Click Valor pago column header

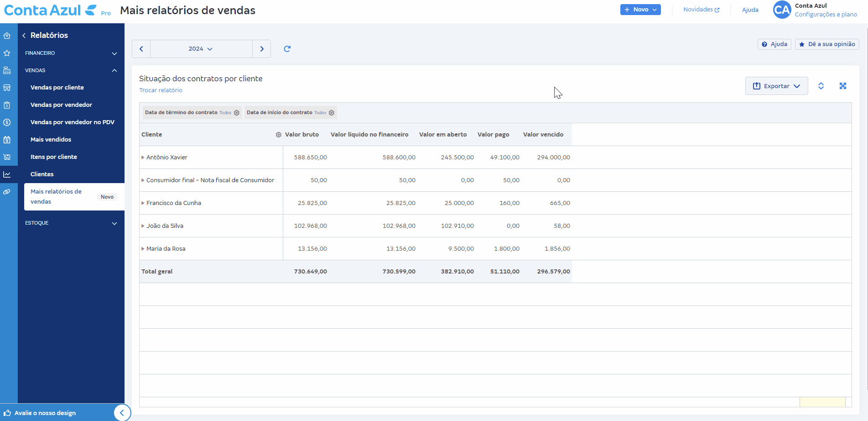point(493,135)
